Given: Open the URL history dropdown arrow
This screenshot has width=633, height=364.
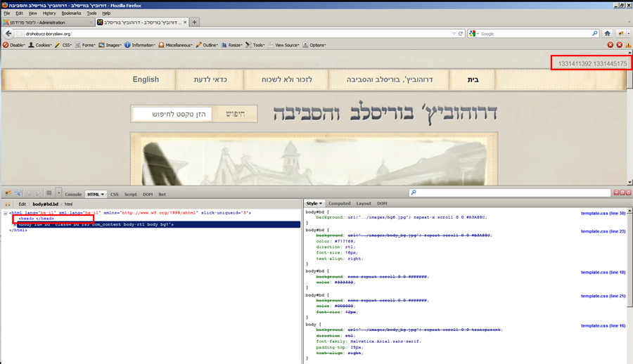Looking at the screenshot, I should click(x=454, y=34).
